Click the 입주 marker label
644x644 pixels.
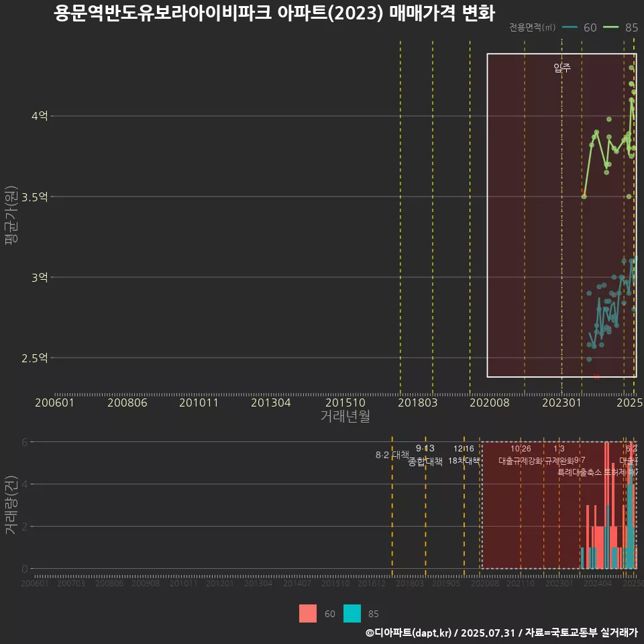click(x=562, y=67)
